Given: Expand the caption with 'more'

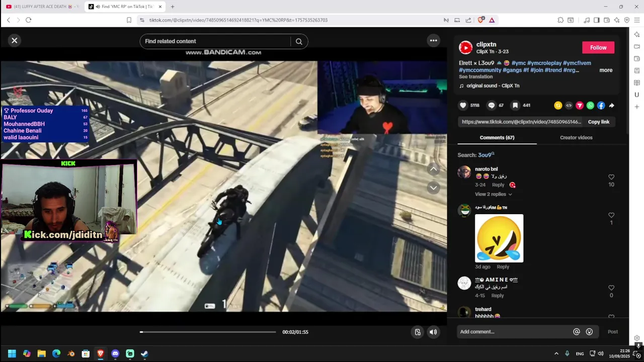Looking at the screenshot, I should coord(606,70).
